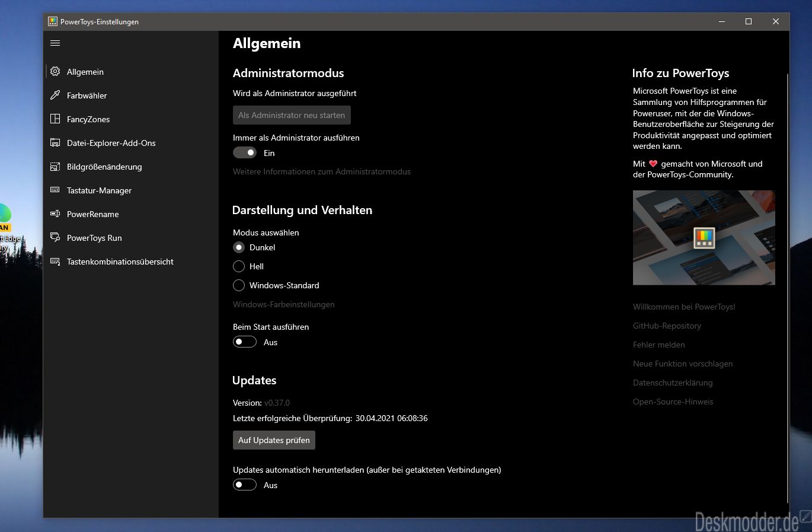Click the Modus auswählen label
This screenshot has height=532, width=812.
pyautogui.click(x=266, y=232)
